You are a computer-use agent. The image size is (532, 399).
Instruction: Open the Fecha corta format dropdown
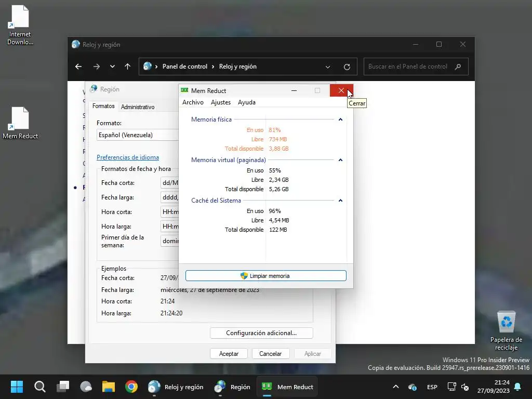pos(170,183)
